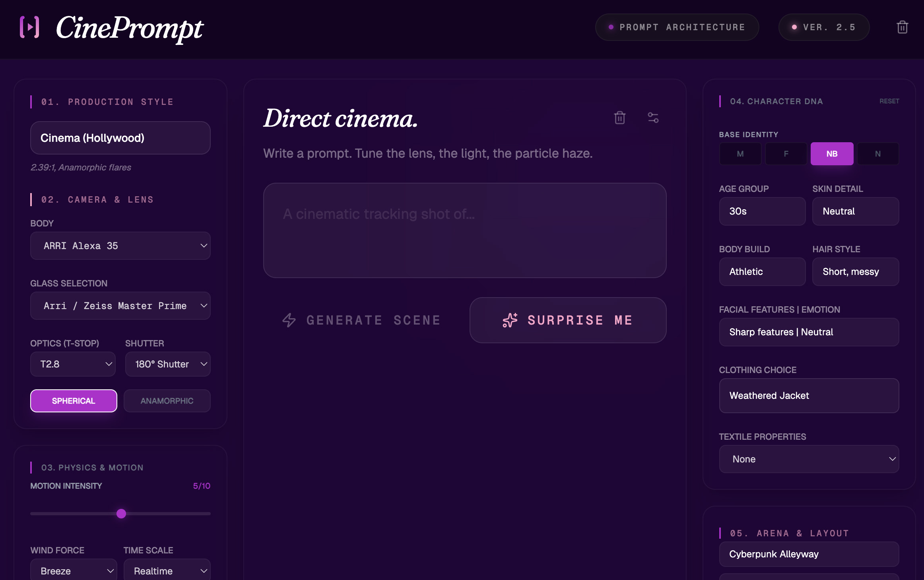Image resolution: width=924 pixels, height=580 pixels.
Task: Expand the Glass Selection dropdown
Action: point(120,306)
